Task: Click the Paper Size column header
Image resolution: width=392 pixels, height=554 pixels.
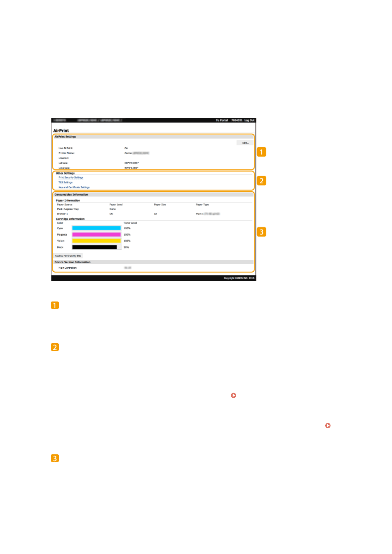Action: [160, 205]
